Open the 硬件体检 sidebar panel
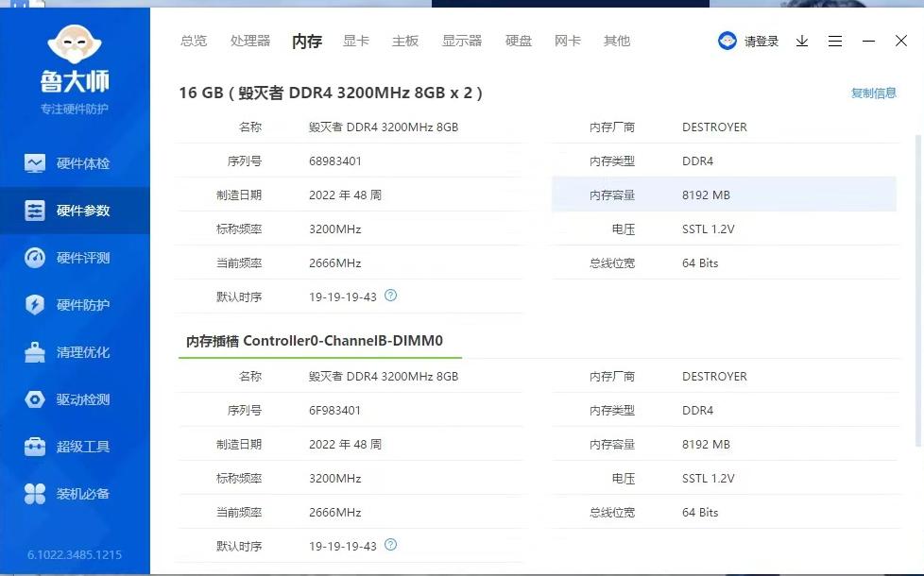Image resolution: width=924 pixels, height=576 pixels. (75, 162)
